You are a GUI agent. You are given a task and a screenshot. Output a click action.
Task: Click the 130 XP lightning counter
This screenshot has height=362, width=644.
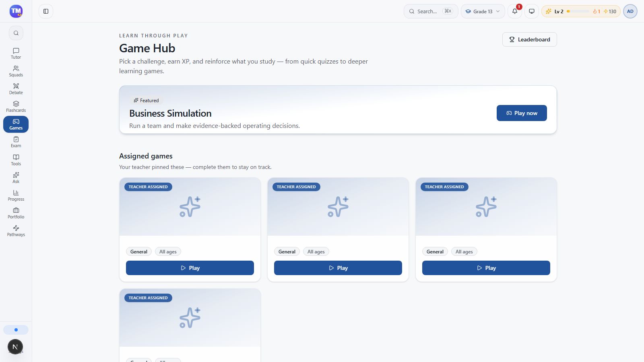click(x=610, y=11)
